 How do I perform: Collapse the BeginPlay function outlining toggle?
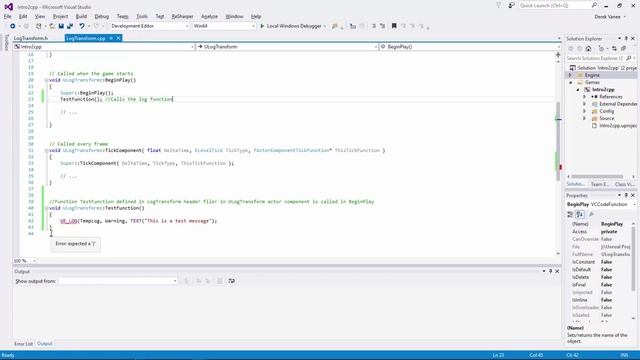pos(46,80)
